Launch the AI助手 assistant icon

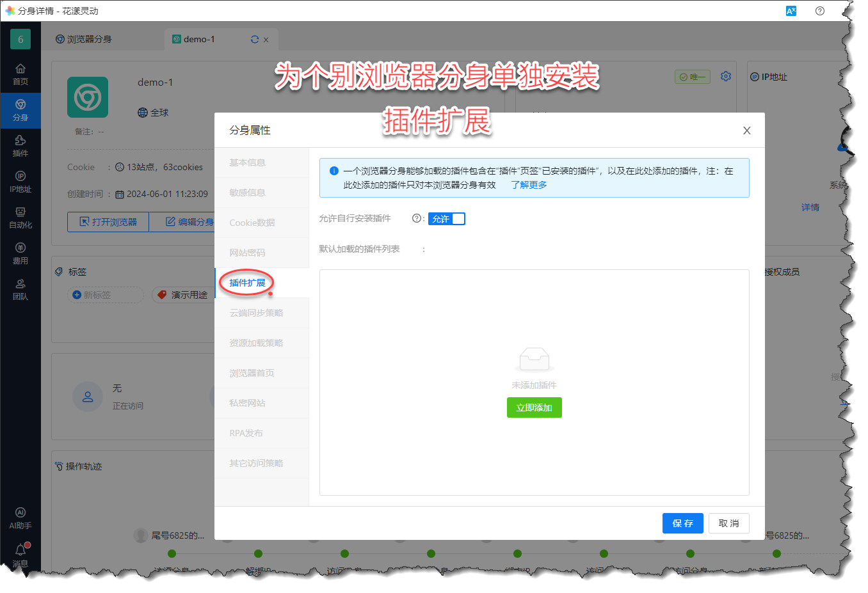click(20, 518)
